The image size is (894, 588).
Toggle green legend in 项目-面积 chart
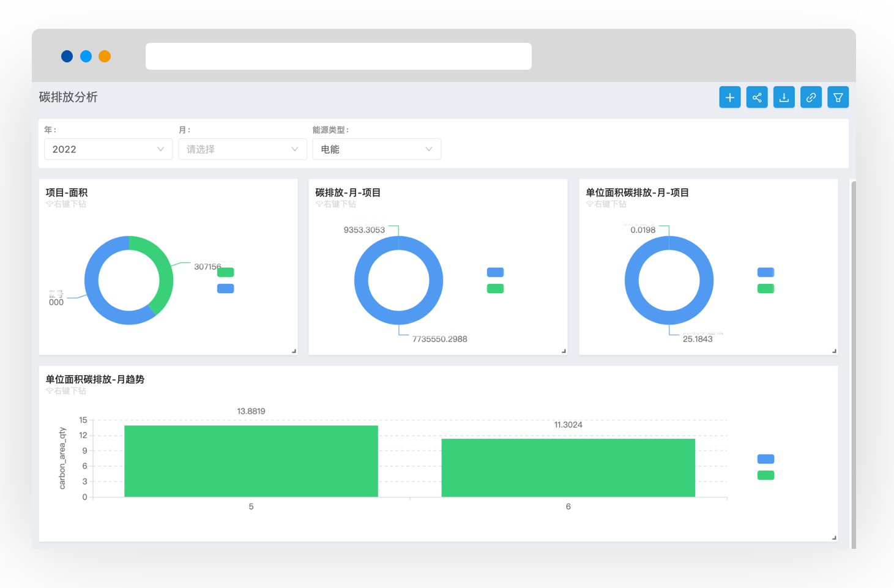coord(225,272)
